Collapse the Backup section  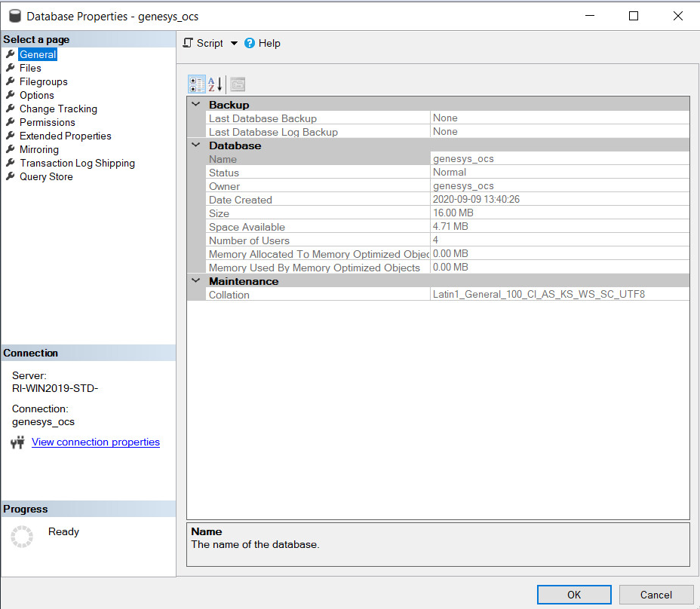tap(196, 105)
